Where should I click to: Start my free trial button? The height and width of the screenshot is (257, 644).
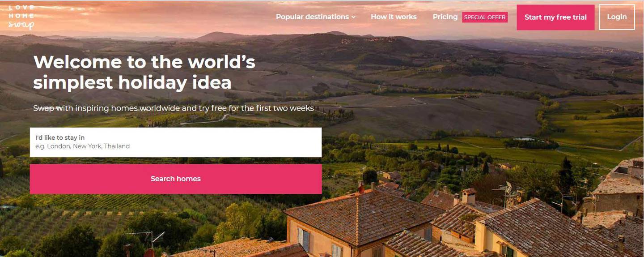click(x=555, y=17)
